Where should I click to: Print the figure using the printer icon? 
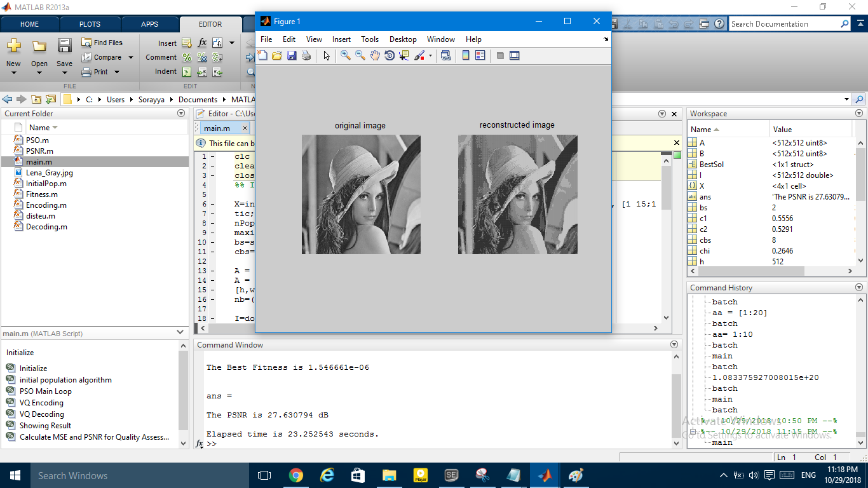[306, 55]
